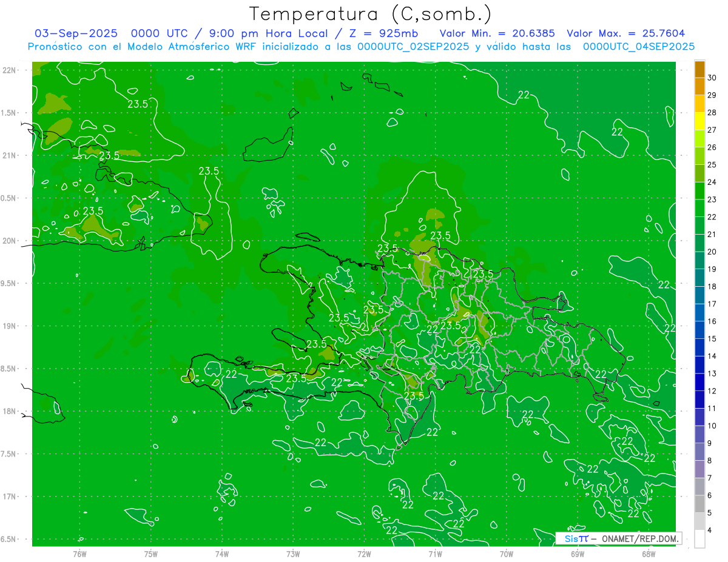Click colorbar scale value '9'
Image resolution: width=728 pixels, height=562 pixels.
click(x=710, y=443)
